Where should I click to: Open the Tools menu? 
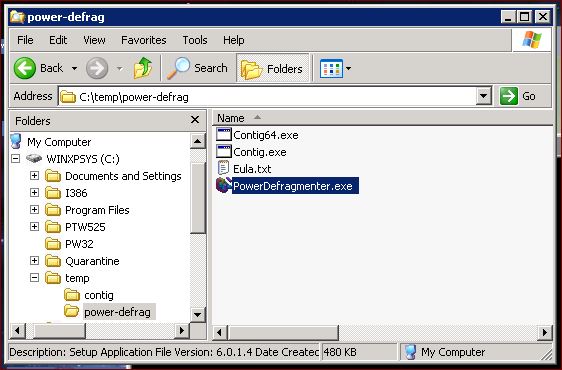[x=195, y=40]
